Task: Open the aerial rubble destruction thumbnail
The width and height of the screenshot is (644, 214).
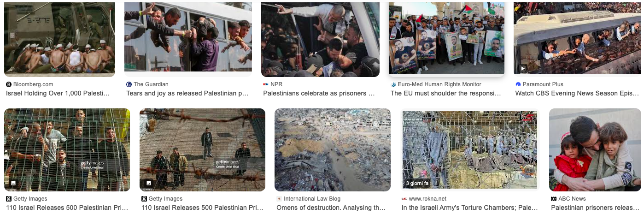Action: (333, 150)
